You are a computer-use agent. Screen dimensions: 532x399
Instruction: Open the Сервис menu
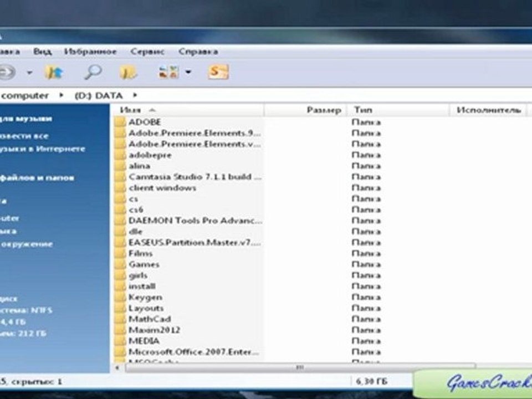(147, 52)
